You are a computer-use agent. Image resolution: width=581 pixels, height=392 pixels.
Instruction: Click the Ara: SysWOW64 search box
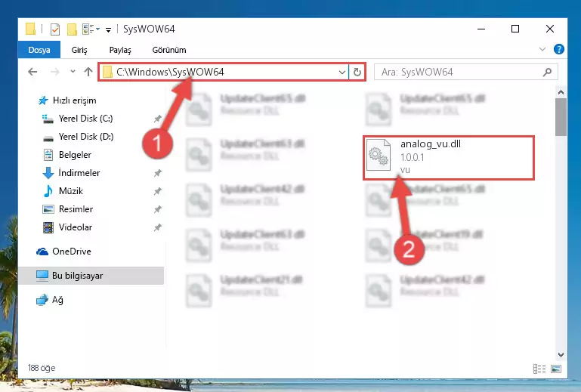pyautogui.click(x=465, y=72)
